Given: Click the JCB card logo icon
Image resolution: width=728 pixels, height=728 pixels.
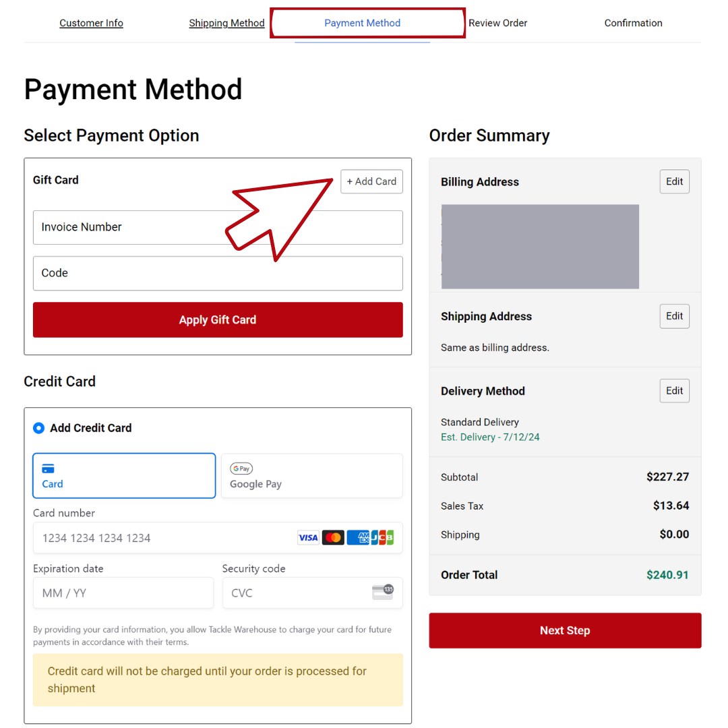Looking at the screenshot, I should click(x=382, y=538).
